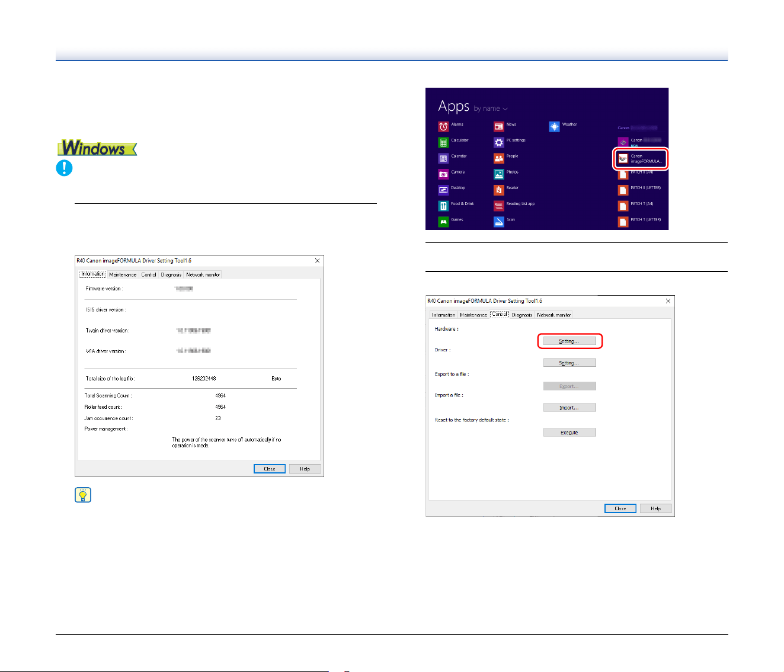The height and width of the screenshot is (672, 784).
Task: Launch the Games app icon
Action: [x=443, y=222]
